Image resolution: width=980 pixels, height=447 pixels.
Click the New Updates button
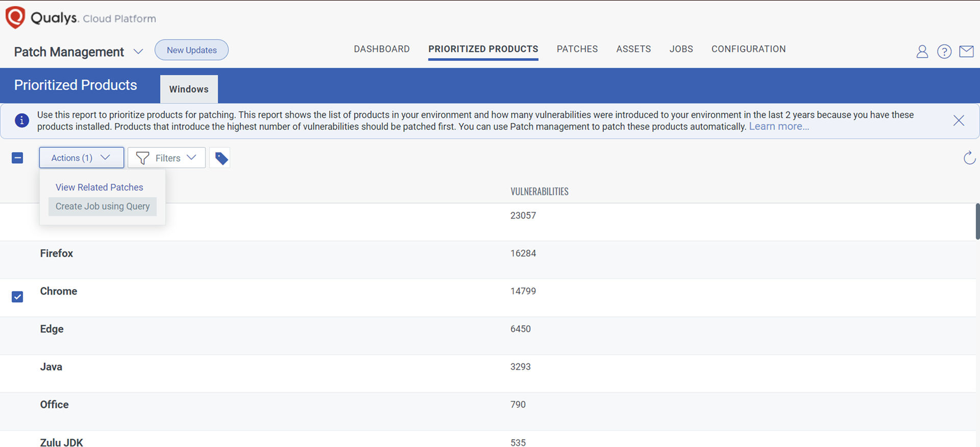tap(191, 50)
